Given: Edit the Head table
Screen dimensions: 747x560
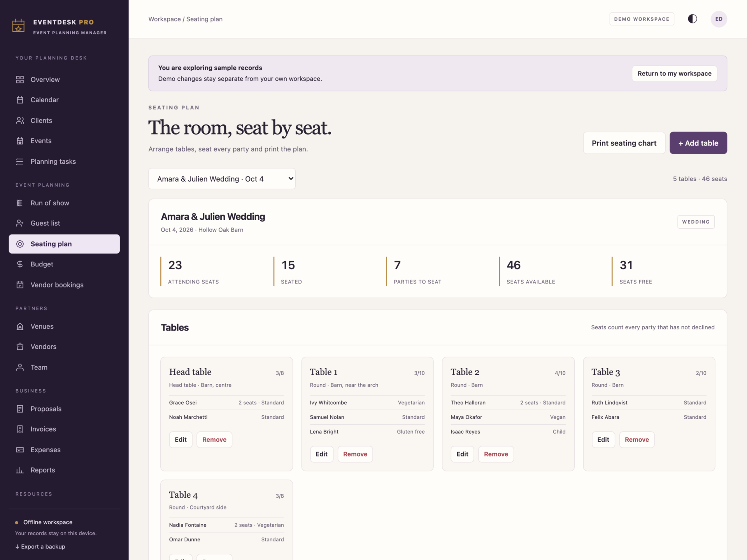Looking at the screenshot, I should point(181,440).
